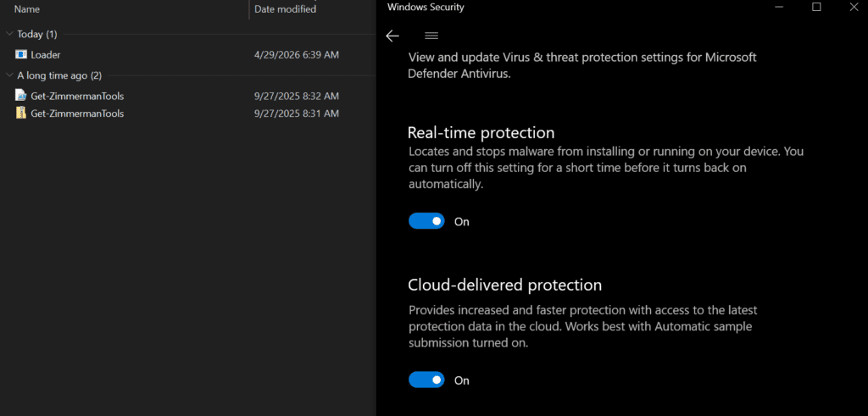This screenshot has width=868, height=416.
Task: Minimize the Windows Security window
Action: click(x=780, y=7)
